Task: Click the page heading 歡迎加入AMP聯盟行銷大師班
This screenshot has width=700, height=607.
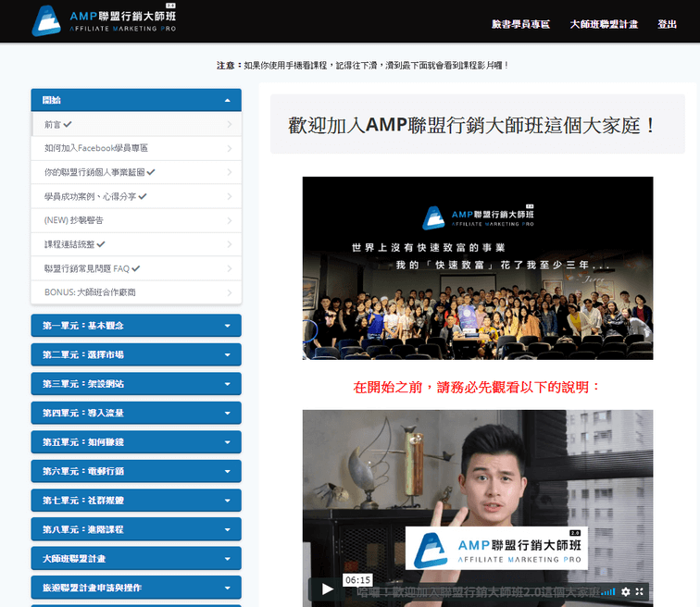Action: pos(471,125)
